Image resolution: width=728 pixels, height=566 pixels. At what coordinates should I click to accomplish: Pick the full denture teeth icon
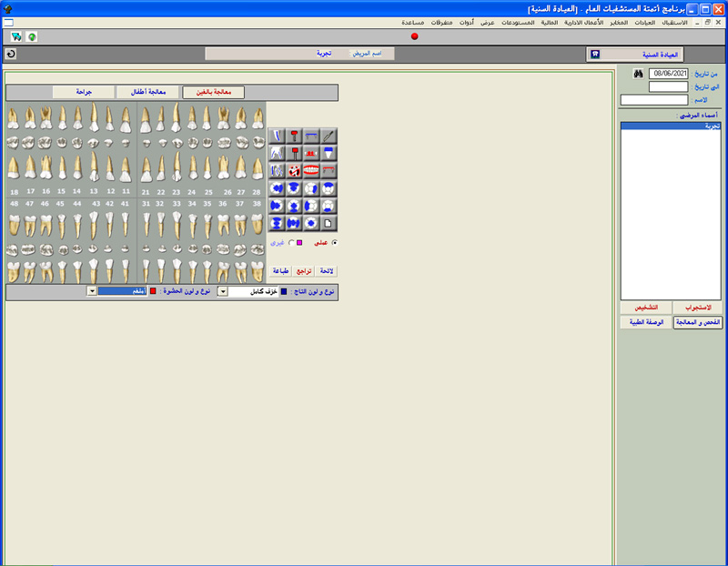pos(311,170)
